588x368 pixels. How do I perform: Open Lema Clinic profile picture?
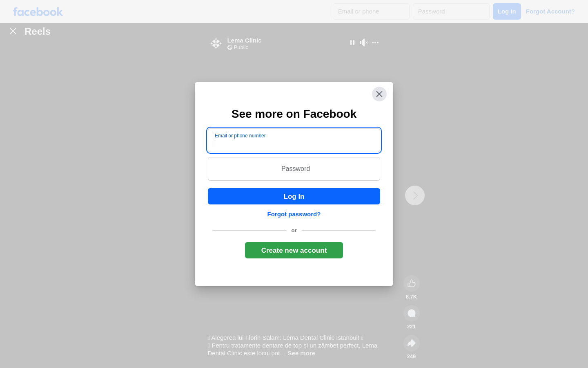[216, 43]
